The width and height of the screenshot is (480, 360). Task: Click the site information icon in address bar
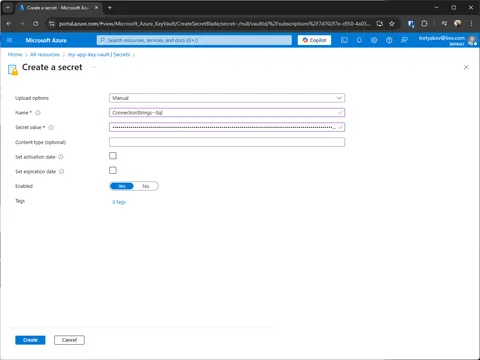[51, 24]
